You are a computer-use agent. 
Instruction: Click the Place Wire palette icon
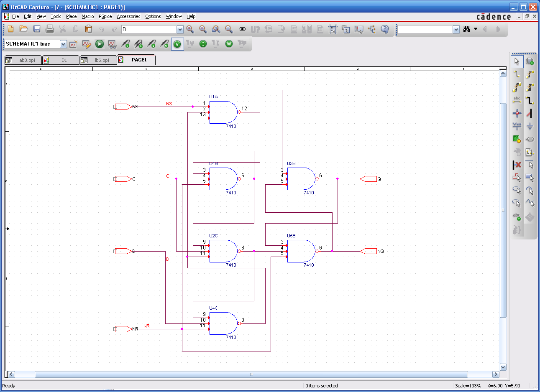pos(517,74)
